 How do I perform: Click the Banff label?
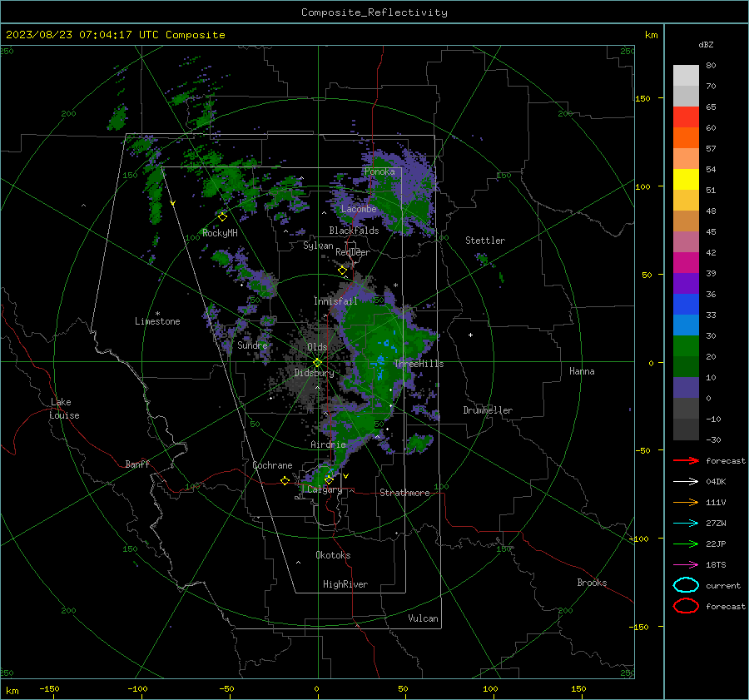click(x=137, y=464)
